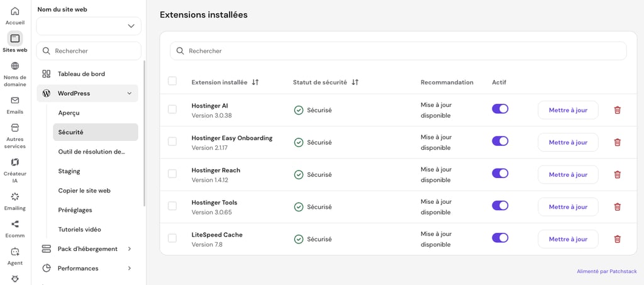Open the Staging menu item
644x285 pixels.
pyautogui.click(x=96, y=171)
